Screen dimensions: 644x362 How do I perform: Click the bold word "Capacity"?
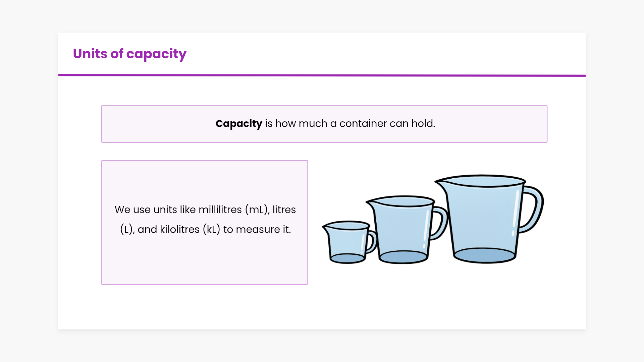(x=238, y=124)
